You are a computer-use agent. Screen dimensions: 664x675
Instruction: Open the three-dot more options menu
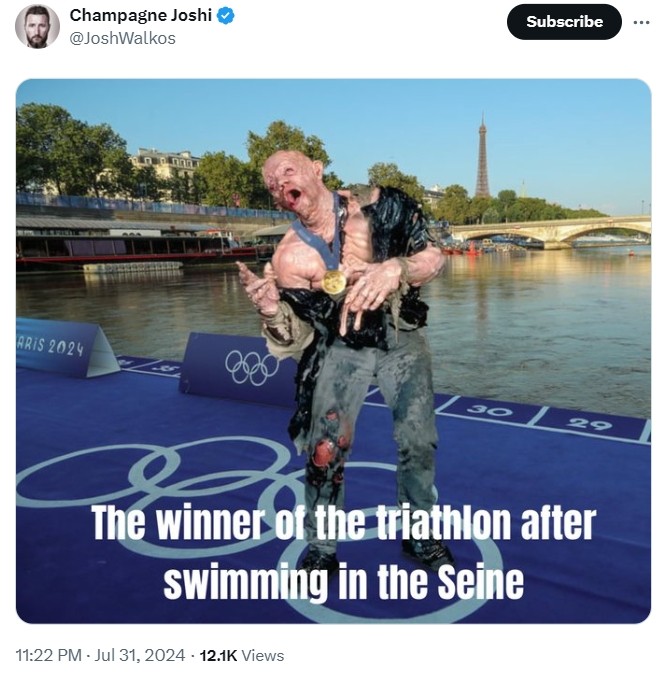641,22
